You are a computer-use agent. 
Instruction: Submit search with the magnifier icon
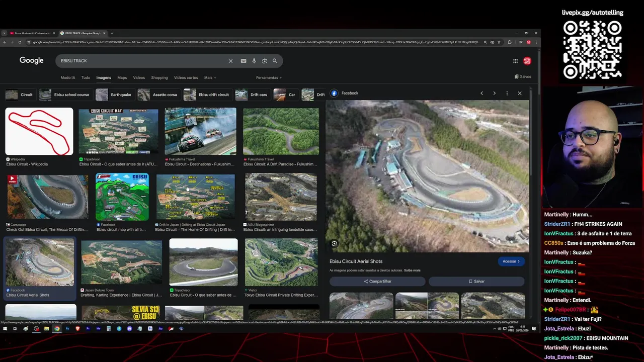[x=275, y=61]
